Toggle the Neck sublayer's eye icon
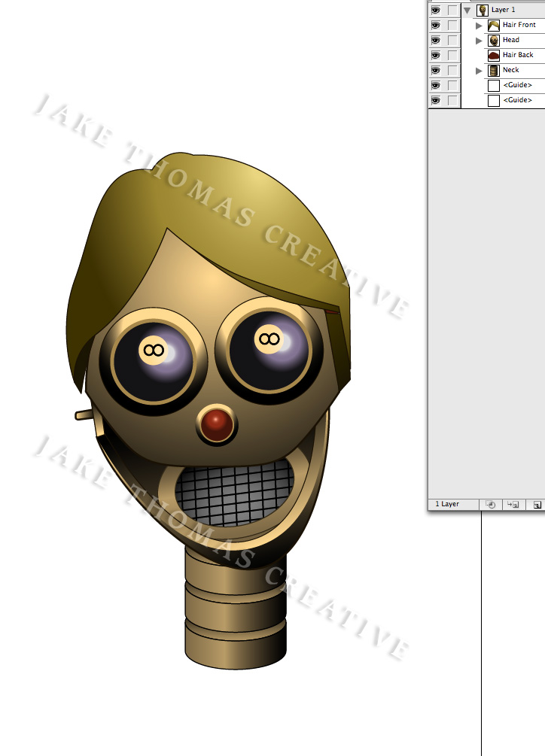The height and width of the screenshot is (756, 545). (436, 71)
